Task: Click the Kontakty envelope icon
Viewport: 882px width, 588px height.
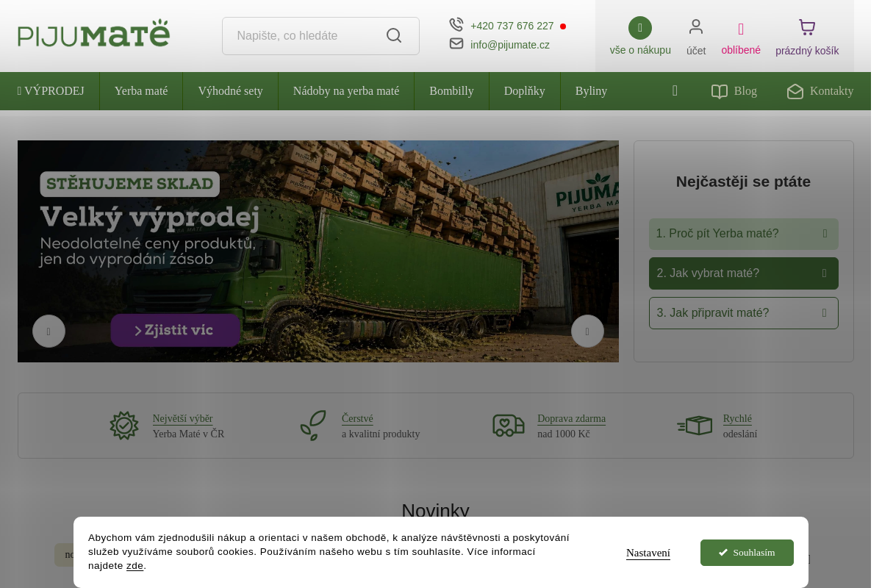Action: coord(795,92)
